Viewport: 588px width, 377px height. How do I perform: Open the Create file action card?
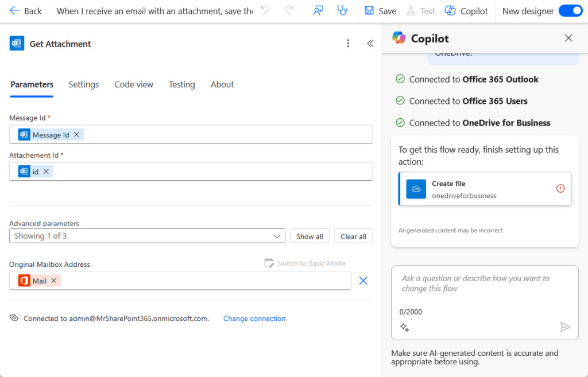click(x=485, y=189)
